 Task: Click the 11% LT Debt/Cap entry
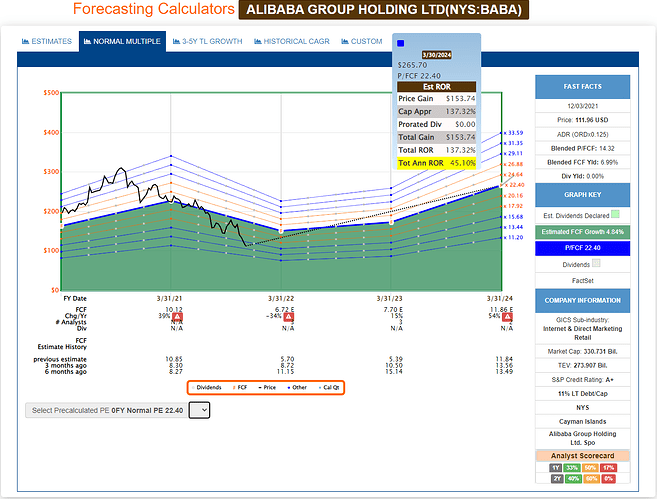tap(582, 394)
